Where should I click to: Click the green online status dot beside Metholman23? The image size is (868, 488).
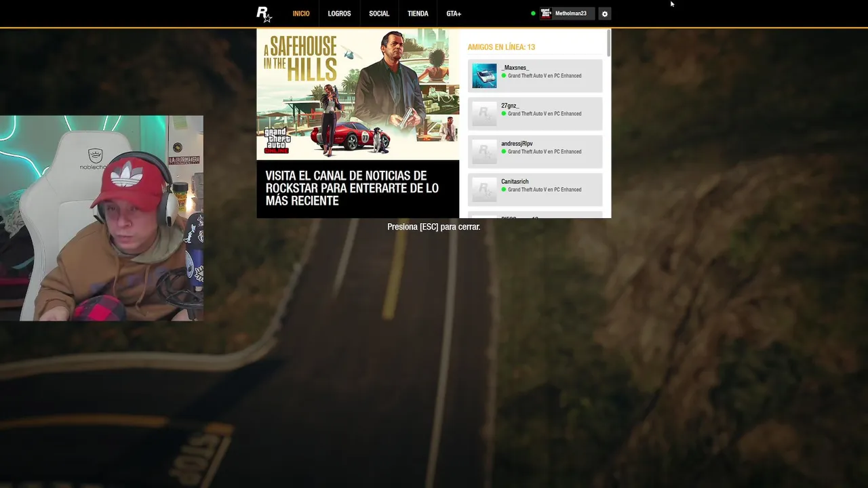[x=533, y=14]
